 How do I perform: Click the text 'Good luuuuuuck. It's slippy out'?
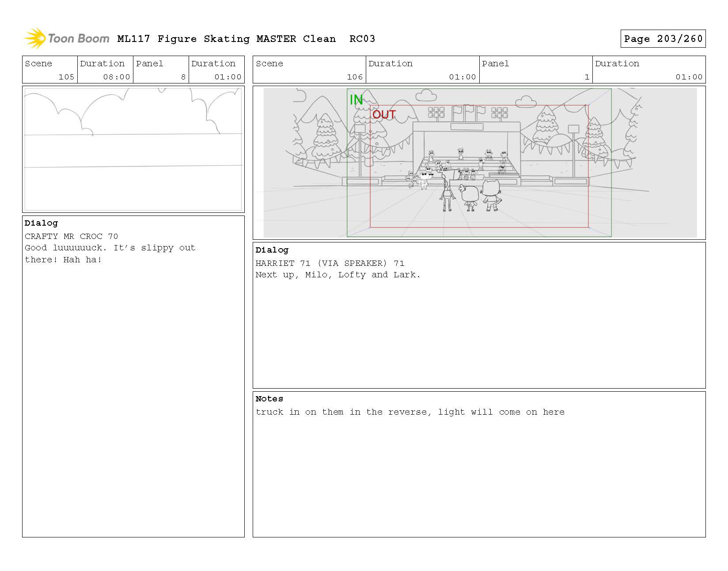point(110,248)
